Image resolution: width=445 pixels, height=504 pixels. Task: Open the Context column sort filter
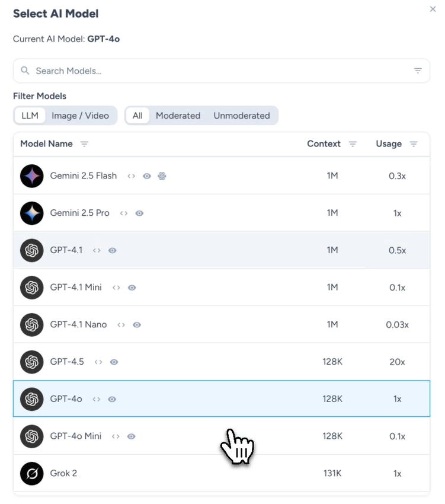coord(353,144)
